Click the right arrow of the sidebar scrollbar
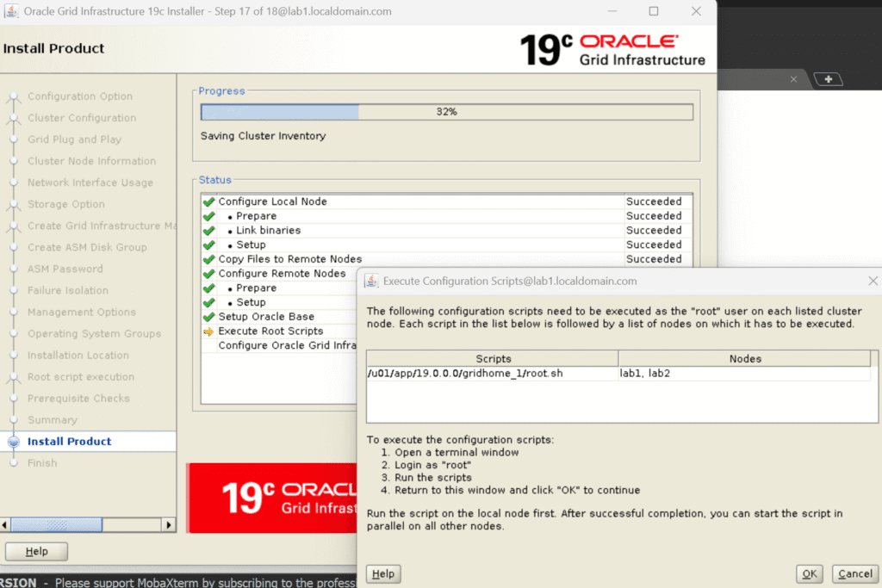The width and height of the screenshot is (882, 588). (x=168, y=524)
